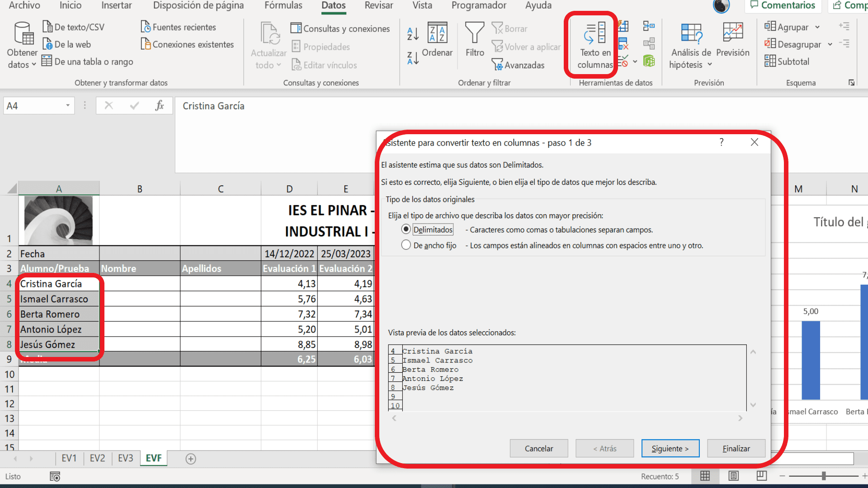Click the Desagrupar button

[793, 44]
